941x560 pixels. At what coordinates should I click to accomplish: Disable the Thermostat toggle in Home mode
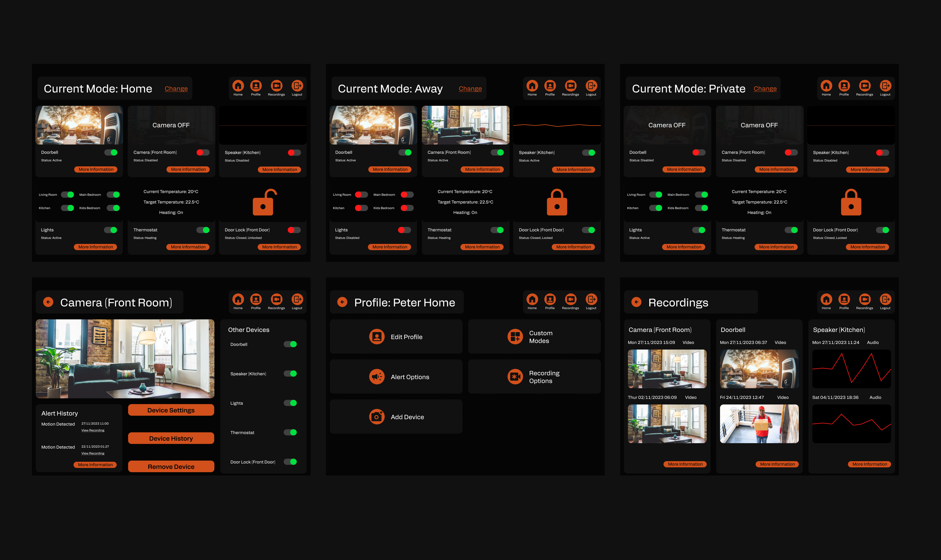[203, 229]
